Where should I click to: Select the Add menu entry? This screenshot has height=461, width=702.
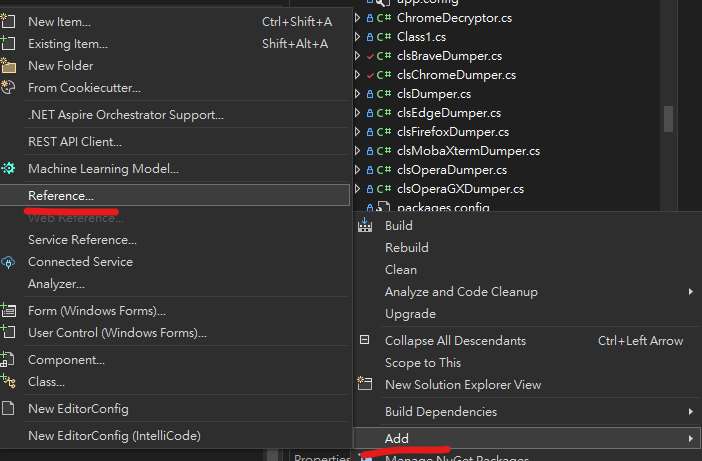397,438
